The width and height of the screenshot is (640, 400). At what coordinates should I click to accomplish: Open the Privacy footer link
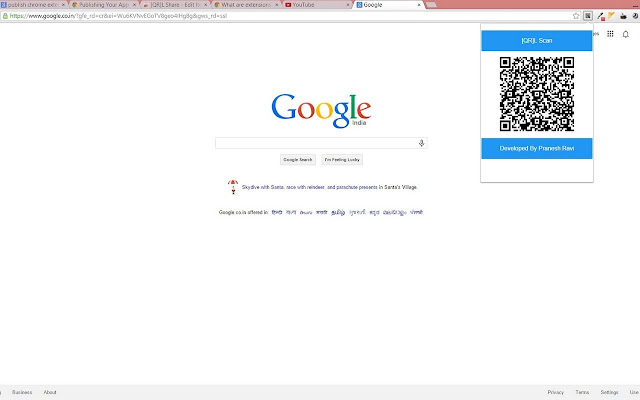pyautogui.click(x=556, y=392)
